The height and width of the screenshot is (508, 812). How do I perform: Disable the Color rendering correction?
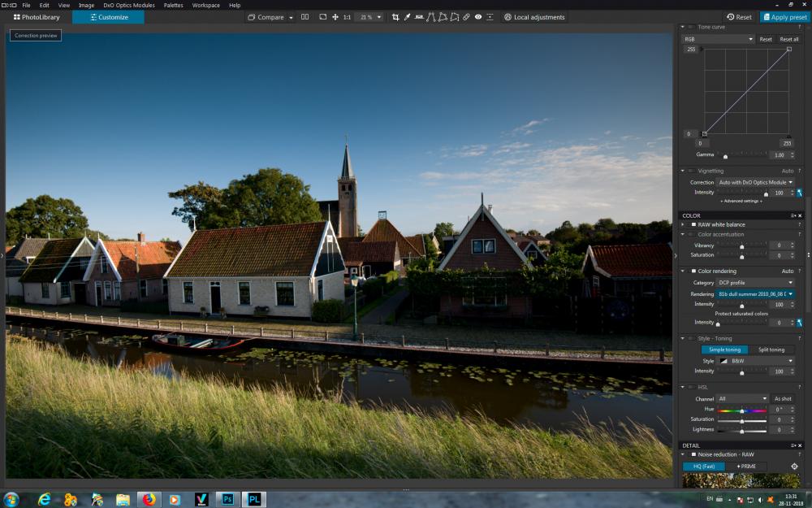coord(693,271)
